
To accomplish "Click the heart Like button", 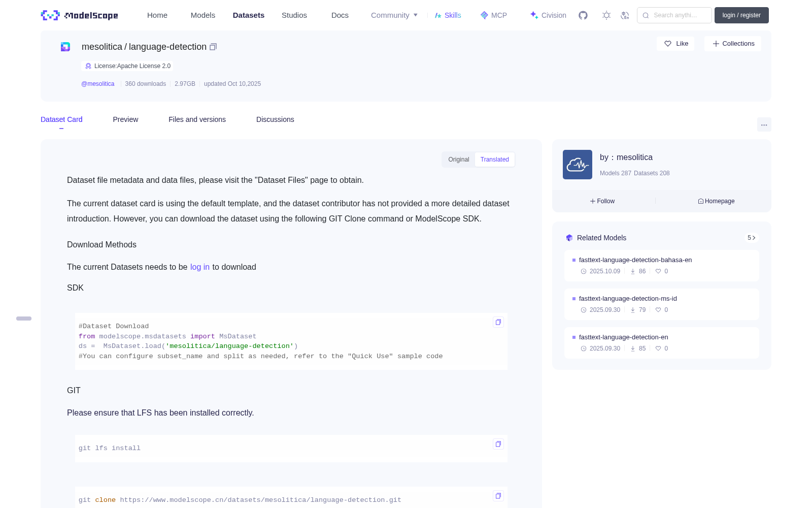I will tap(676, 44).
